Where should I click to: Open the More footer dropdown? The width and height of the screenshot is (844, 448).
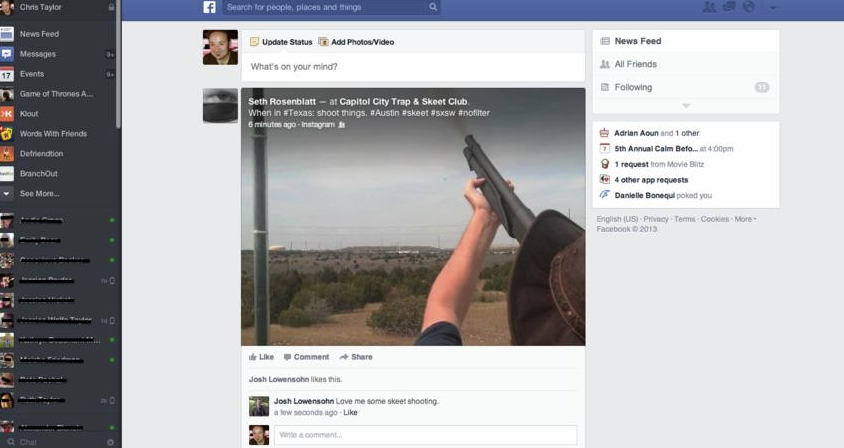click(x=745, y=218)
